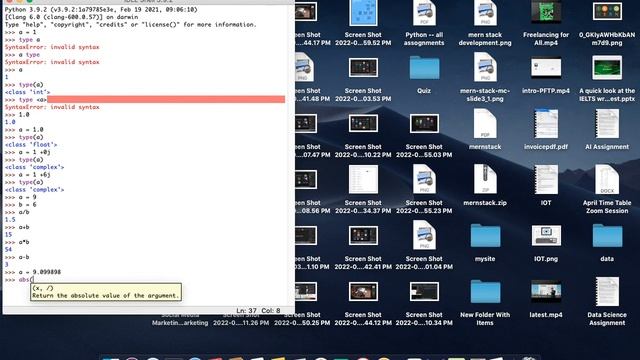The image size is (640, 360).
Task: Select mern stack development.png file icon
Action: (x=485, y=13)
